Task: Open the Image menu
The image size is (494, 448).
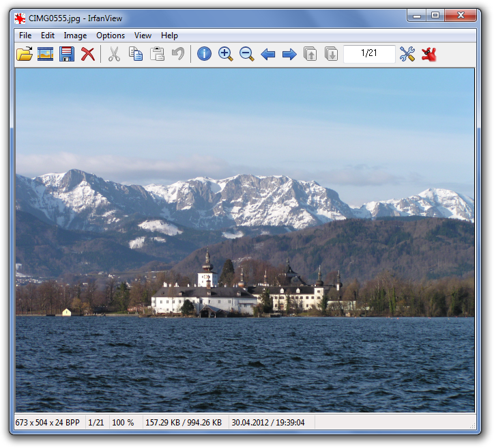Action: click(x=75, y=36)
